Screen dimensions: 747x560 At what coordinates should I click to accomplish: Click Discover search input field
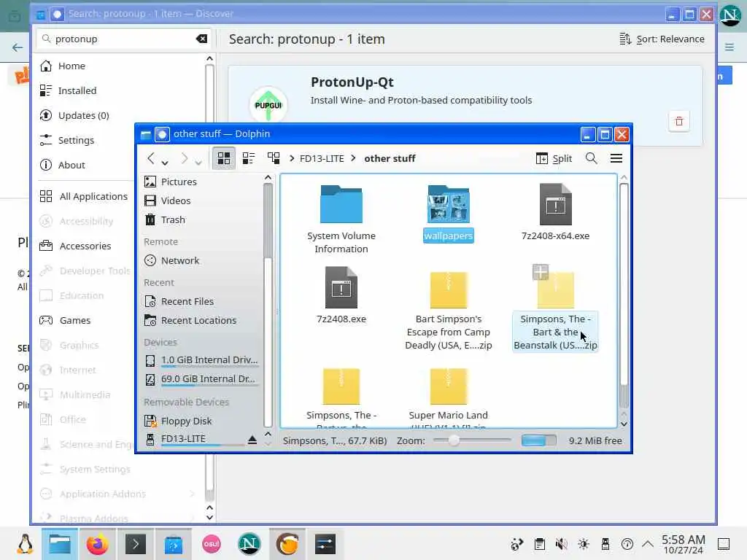pyautogui.click(x=124, y=39)
